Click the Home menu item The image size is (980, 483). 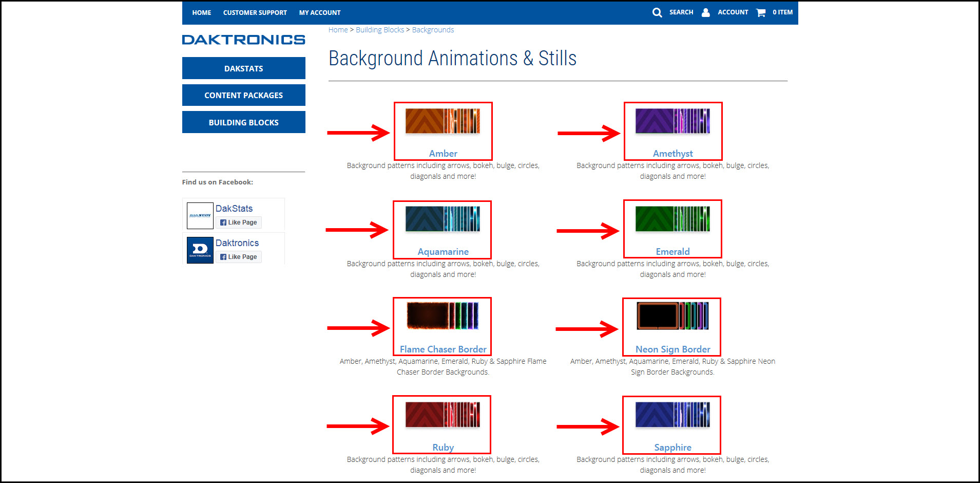[x=201, y=13]
